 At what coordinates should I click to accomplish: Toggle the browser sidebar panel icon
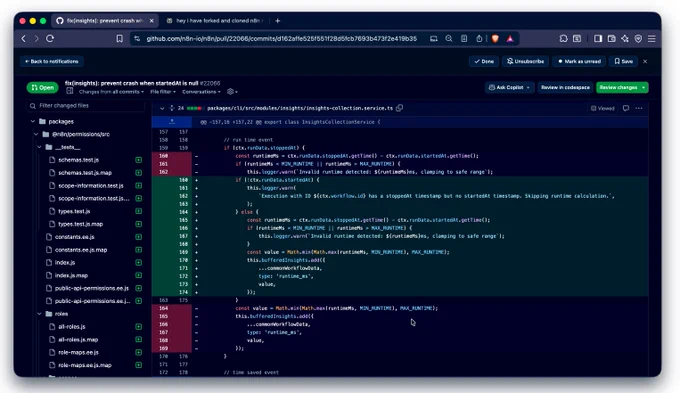tap(598, 39)
